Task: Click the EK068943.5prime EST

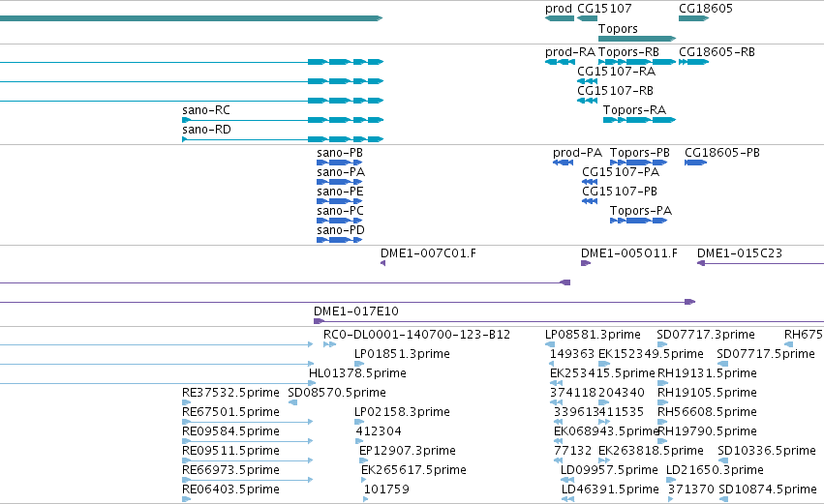Action: pyautogui.click(x=559, y=441)
